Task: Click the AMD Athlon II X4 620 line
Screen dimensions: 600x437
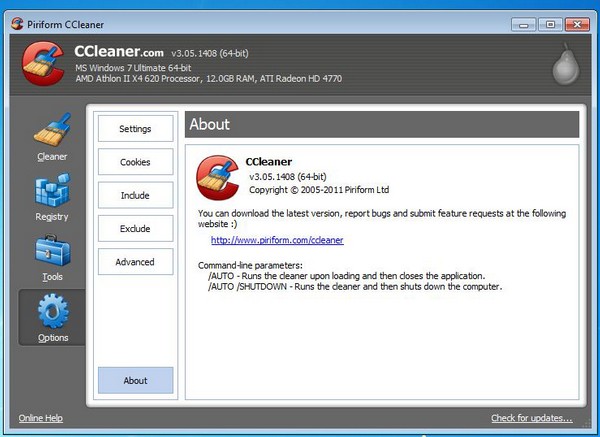Action: click(209, 78)
